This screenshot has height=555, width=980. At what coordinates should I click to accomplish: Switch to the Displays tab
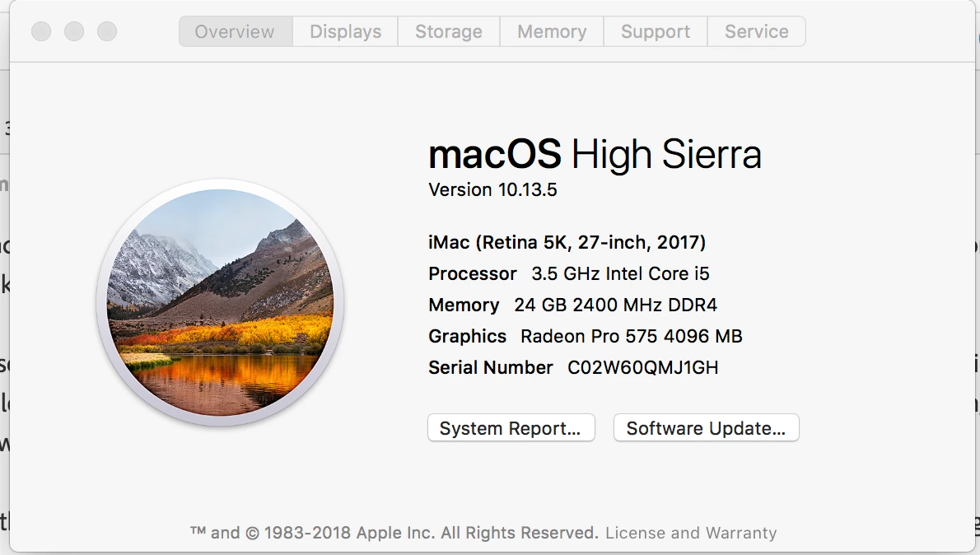click(x=345, y=32)
